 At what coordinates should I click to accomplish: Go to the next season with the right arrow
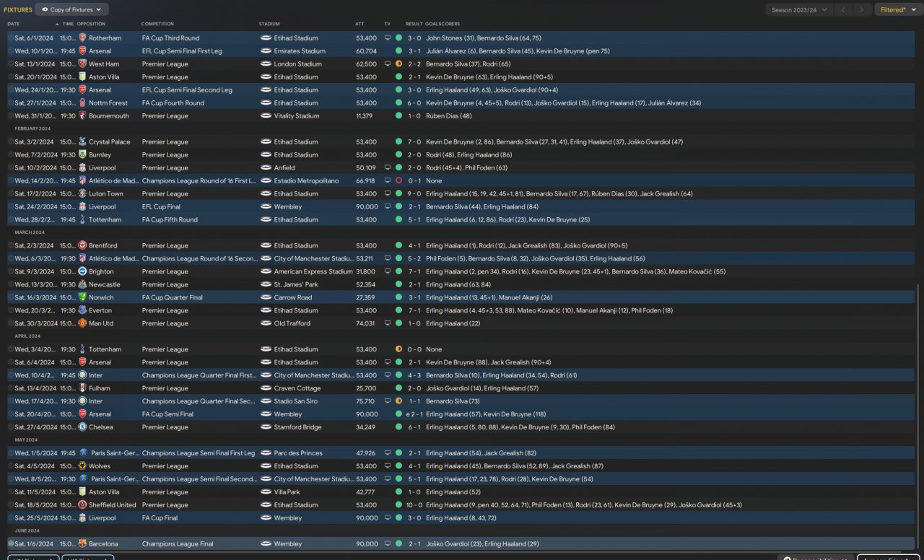(861, 10)
